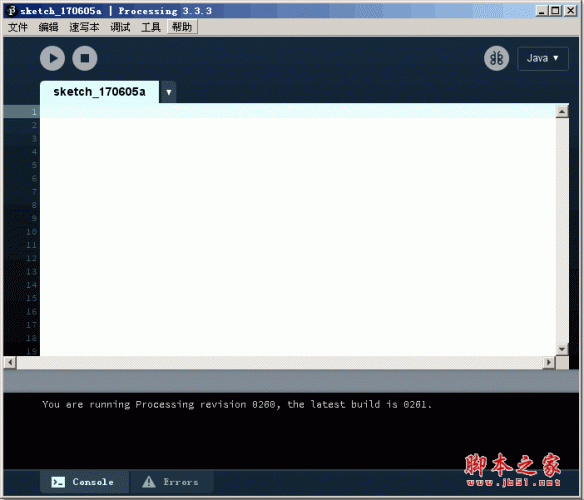Switch to the Errors tab
Viewport: 584px width, 500px height.
(x=172, y=482)
